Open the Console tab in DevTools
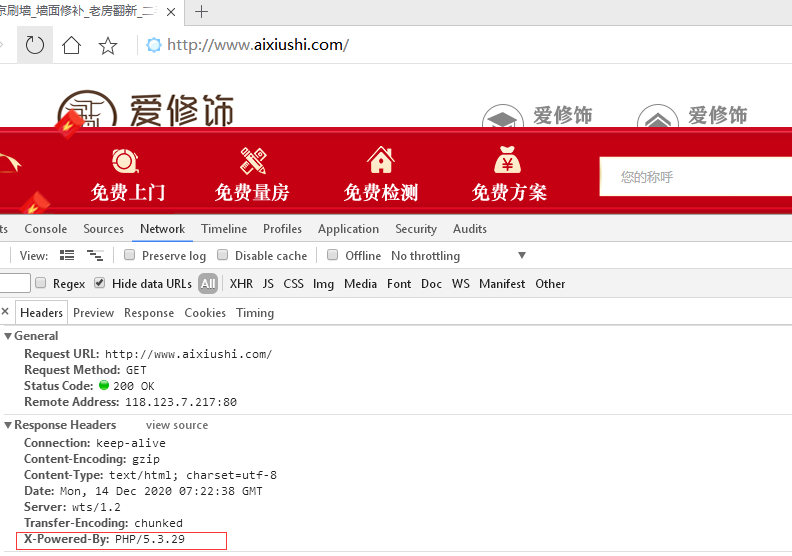 coord(45,229)
